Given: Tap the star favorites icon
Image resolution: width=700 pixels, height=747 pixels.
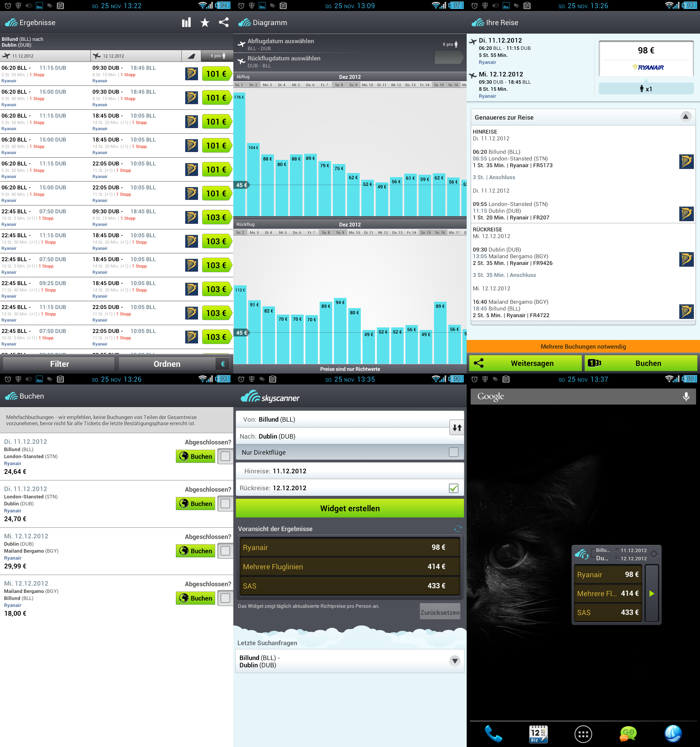Looking at the screenshot, I should point(205,22).
